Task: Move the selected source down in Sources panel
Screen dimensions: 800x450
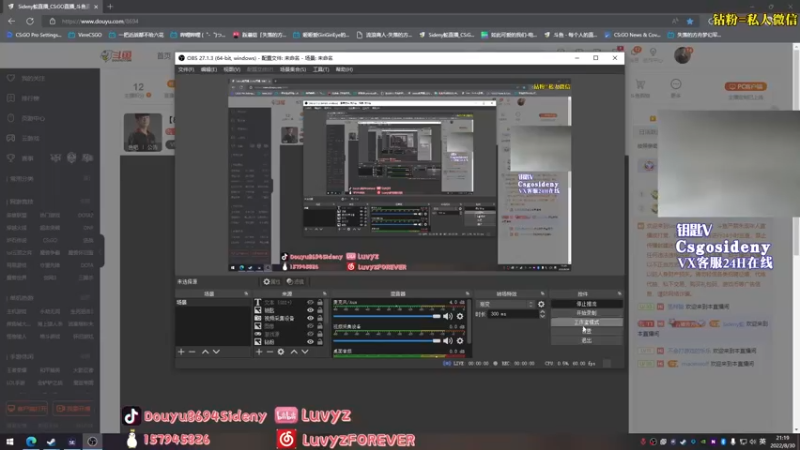Action: [305, 352]
